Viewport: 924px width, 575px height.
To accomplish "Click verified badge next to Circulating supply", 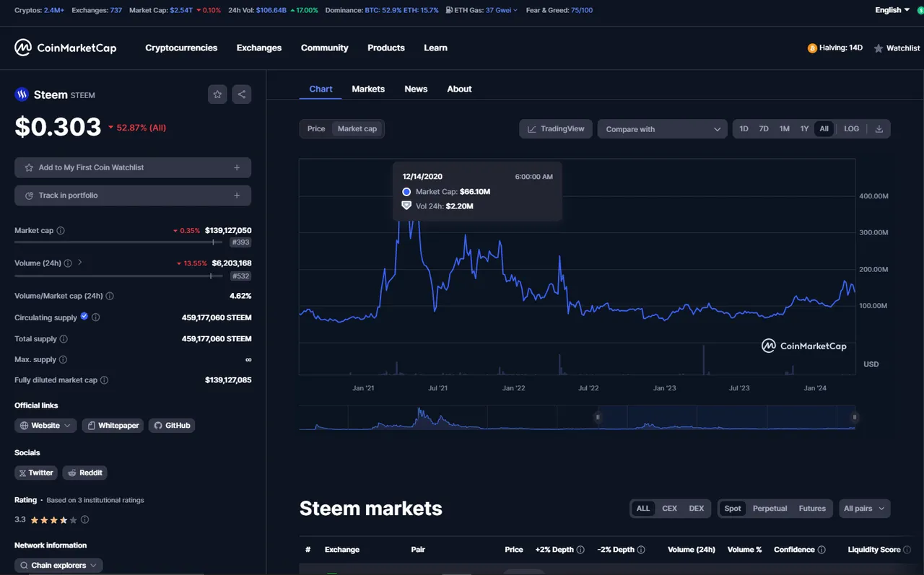I will tap(84, 317).
